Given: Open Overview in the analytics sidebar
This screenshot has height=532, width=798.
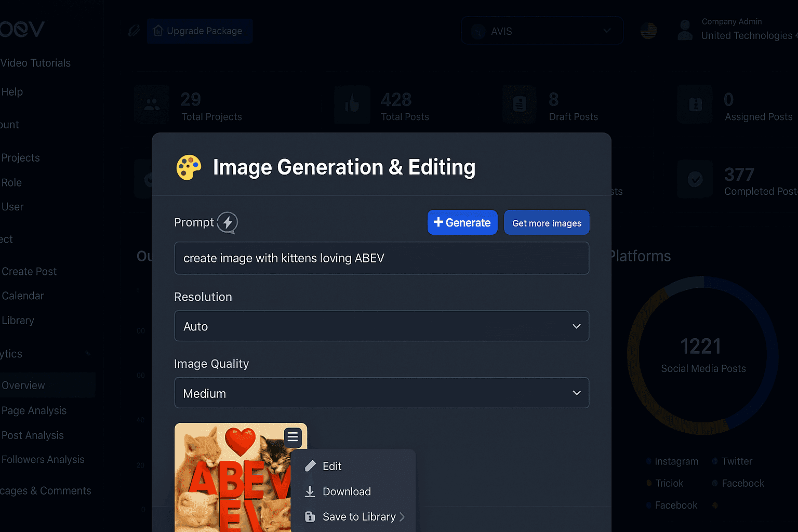Looking at the screenshot, I should click(23, 385).
